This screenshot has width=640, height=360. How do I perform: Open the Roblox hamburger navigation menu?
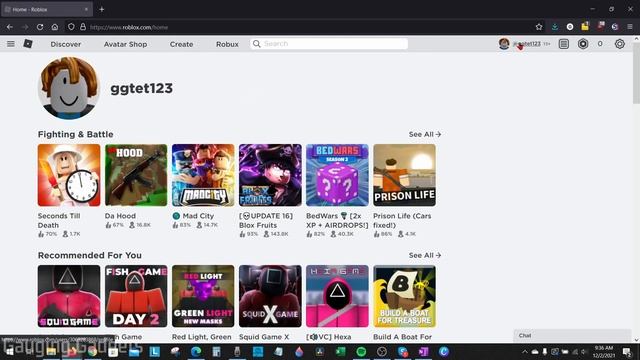11,44
